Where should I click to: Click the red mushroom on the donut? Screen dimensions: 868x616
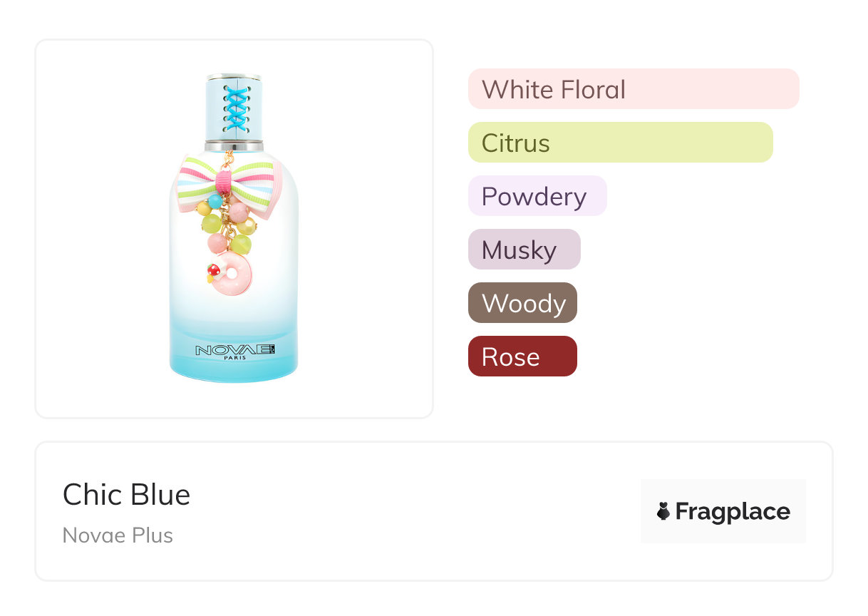pyautogui.click(x=213, y=269)
